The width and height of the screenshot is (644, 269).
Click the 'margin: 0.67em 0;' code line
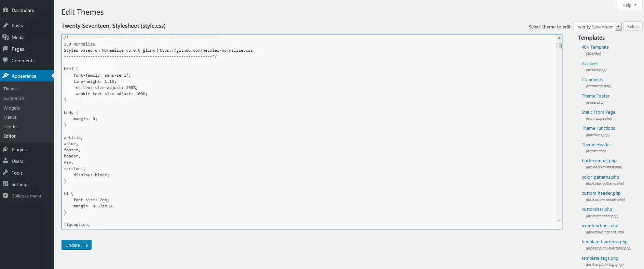tap(94, 206)
